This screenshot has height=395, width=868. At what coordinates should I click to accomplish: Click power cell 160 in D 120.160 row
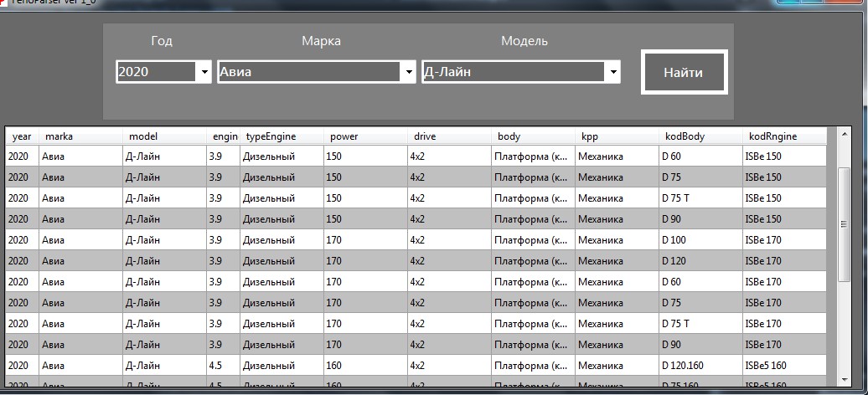point(366,366)
